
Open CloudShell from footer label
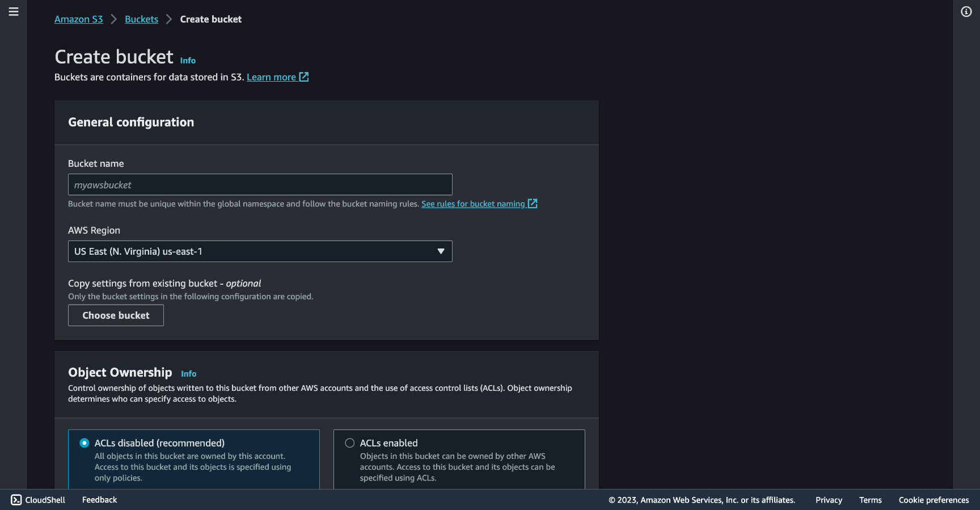coord(45,500)
